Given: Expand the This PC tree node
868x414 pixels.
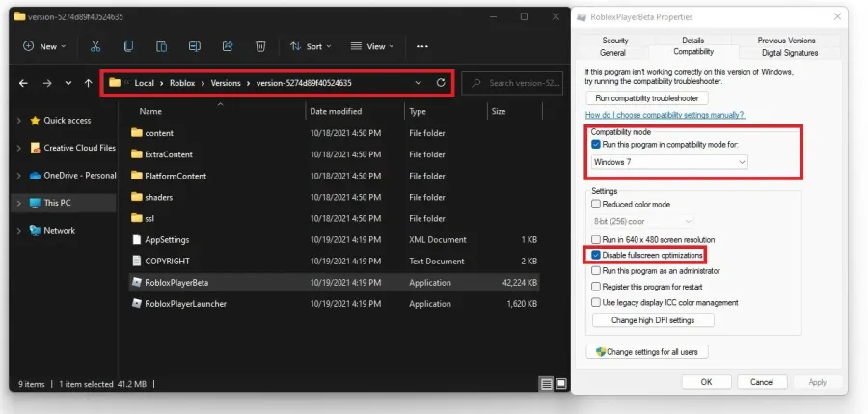Looking at the screenshot, I should (x=19, y=203).
